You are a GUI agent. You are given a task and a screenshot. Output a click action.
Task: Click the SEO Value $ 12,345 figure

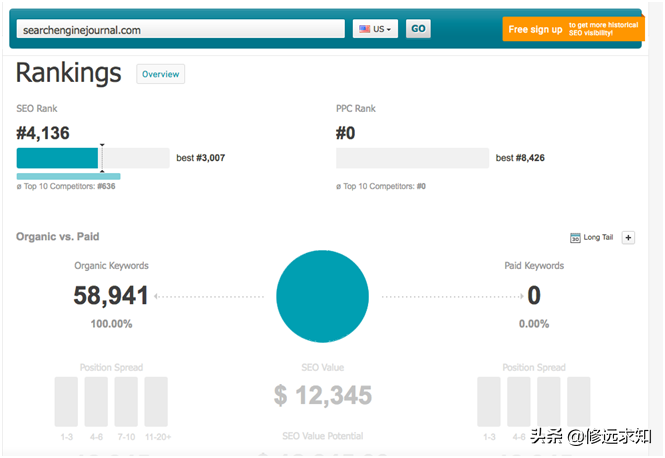pyautogui.click(x=323, y=395)
